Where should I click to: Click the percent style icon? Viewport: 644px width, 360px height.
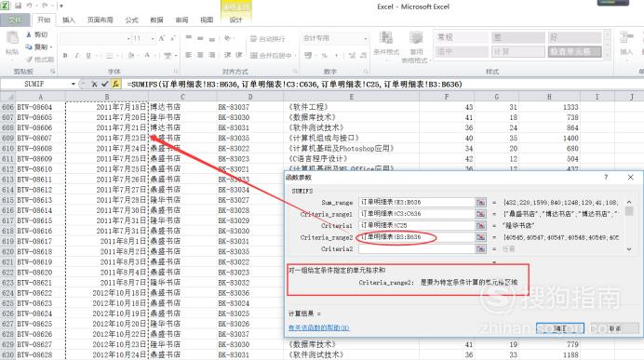click(325, 56)
